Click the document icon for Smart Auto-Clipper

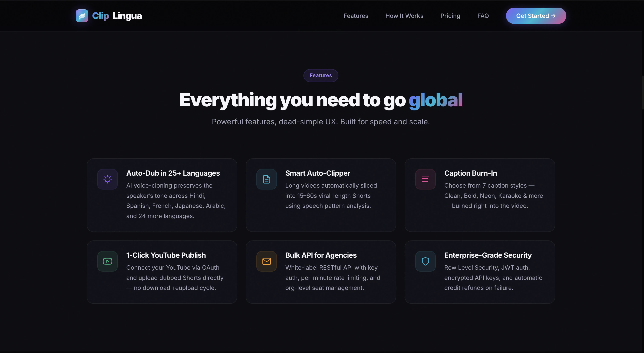(266, 179)
